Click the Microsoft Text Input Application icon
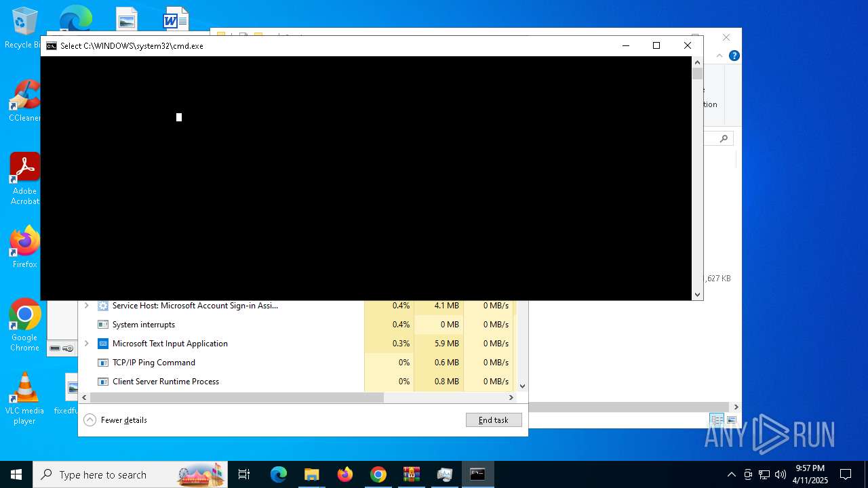Viewport: 868px width, 488px height. click(x=103, y=344)
